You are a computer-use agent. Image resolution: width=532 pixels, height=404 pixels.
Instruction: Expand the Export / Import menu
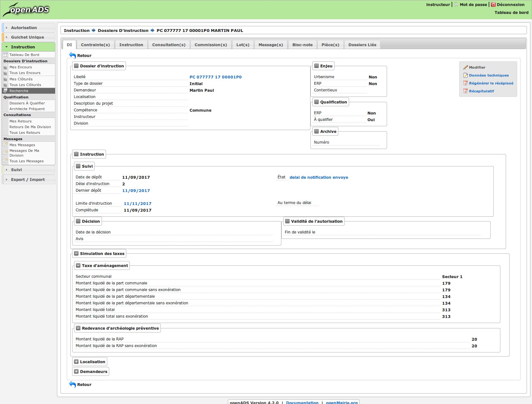pos(28,180)
